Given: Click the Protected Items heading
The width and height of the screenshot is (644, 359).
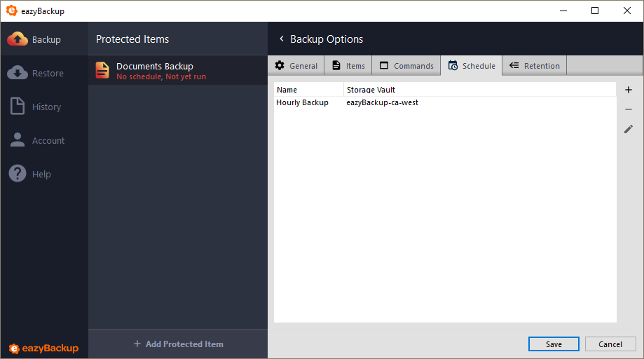Looking at the screenshot, I should (x=132, y=39).
